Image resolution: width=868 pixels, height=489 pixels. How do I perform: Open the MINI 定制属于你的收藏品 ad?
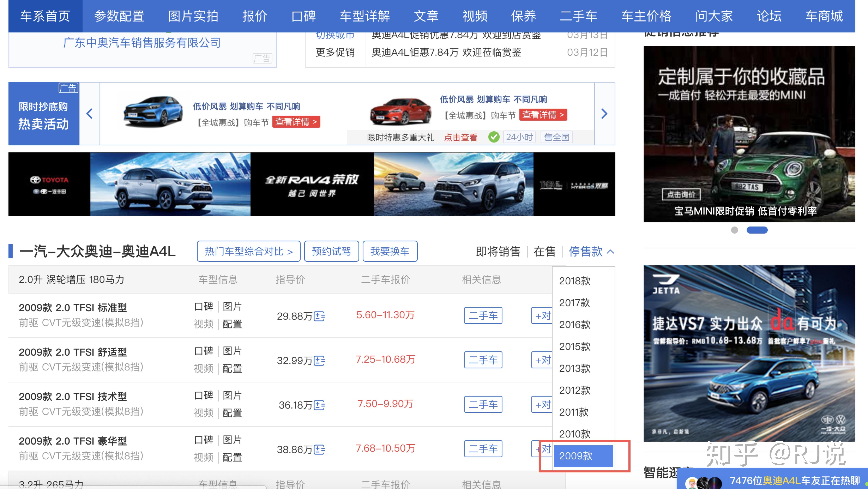pyautogui.click(x=749, y=134)
